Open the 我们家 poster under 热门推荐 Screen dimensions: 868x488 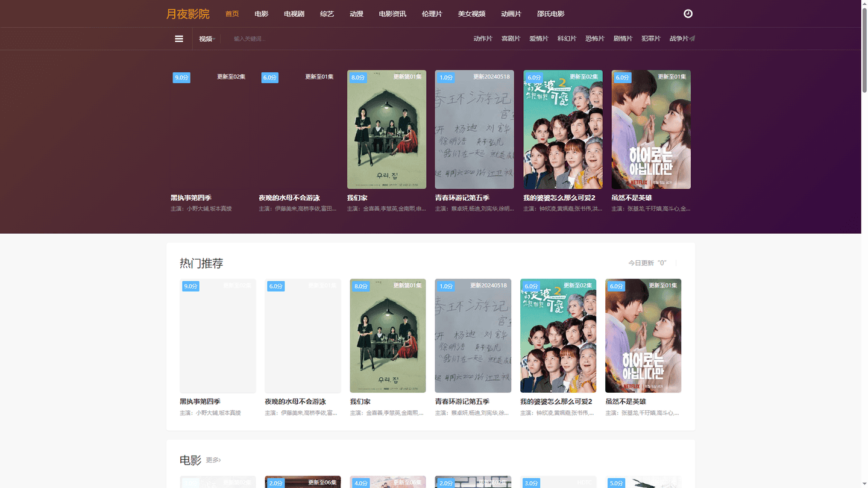point(388,336)
